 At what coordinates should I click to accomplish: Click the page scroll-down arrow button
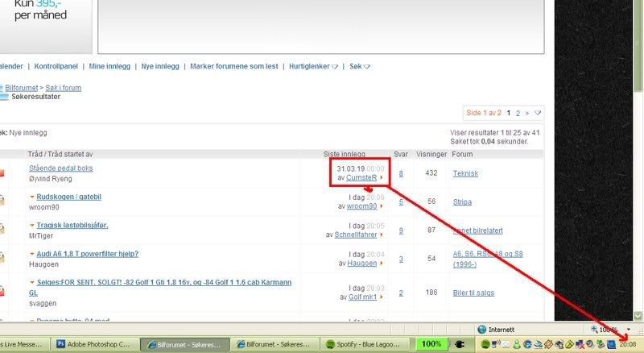coord(638,316)
